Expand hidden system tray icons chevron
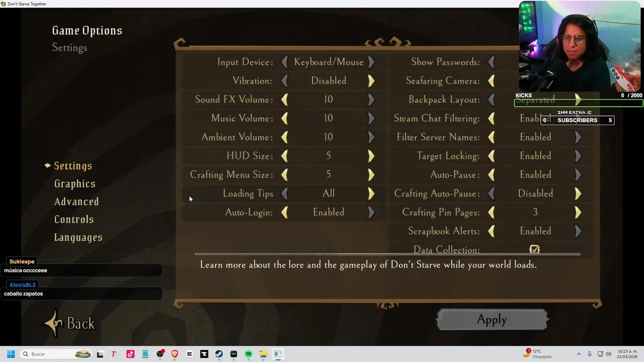Image resolution: width=644 pixels, height=362 pixels. coord(579,354)
